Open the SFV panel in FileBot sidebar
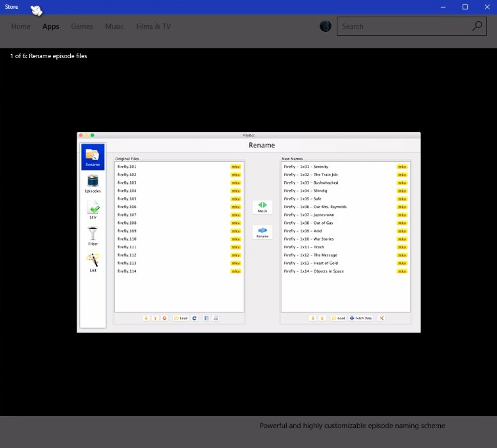 pyautogui.click(x=93, y=210)
